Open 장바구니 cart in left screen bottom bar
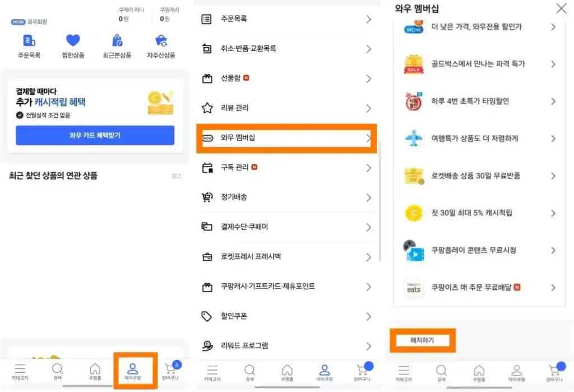 tap(170, 371)
